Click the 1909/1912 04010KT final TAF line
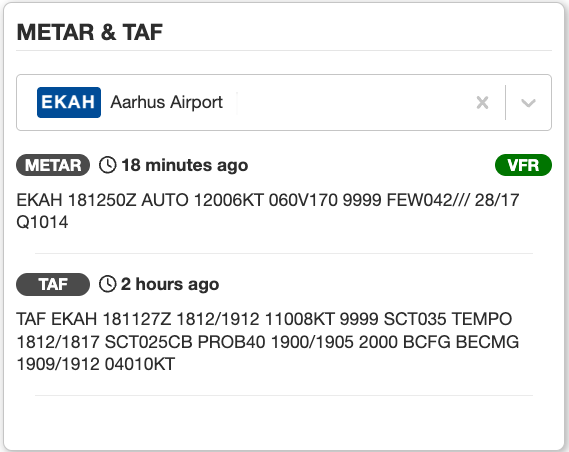This screenshot has width=569, height=452. pos(96,364)
